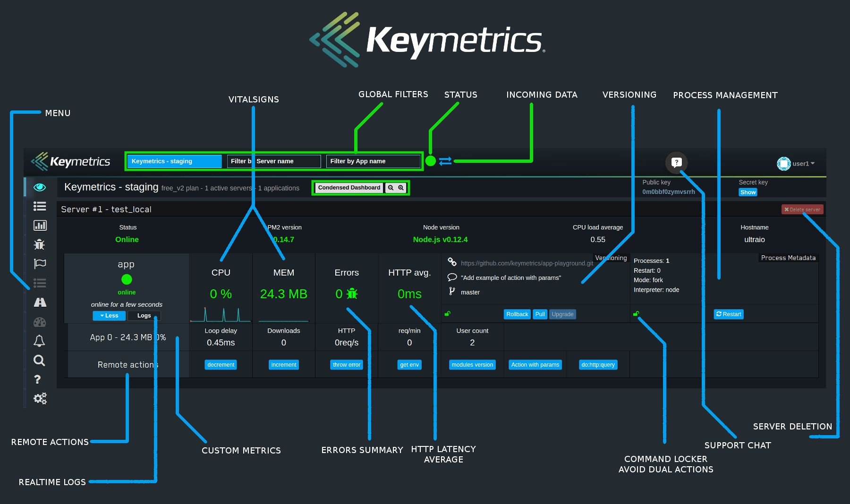Click the Keymetrics logo in dashboard header

(x=71, y=161)
